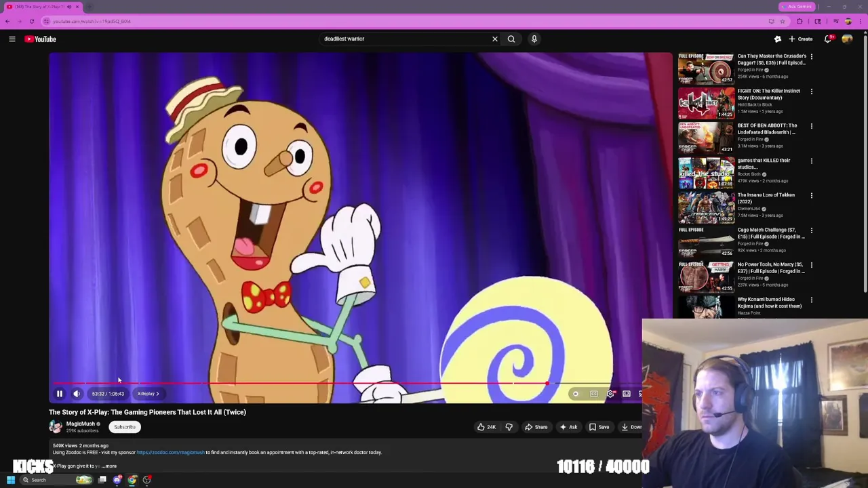
Task: Click the browser address bar URL
Action: pyautogui.click(x=92, y=21)
